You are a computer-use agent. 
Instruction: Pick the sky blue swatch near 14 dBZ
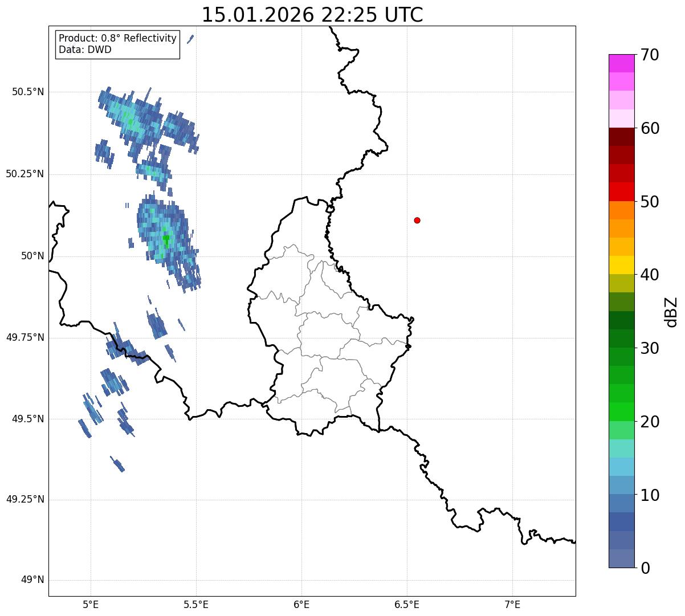coord(621,467)
